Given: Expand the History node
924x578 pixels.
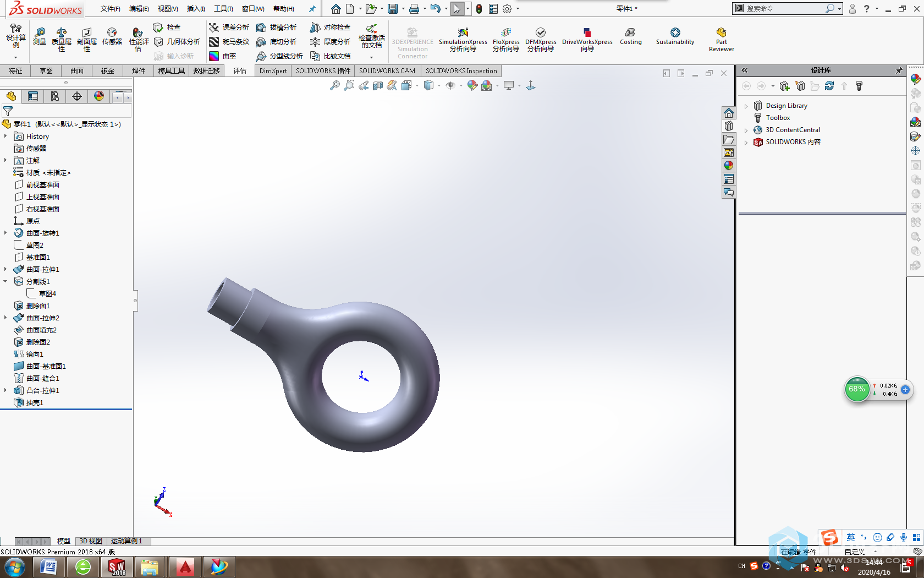Looking at the screenshot, I should (x=5, y=136).
